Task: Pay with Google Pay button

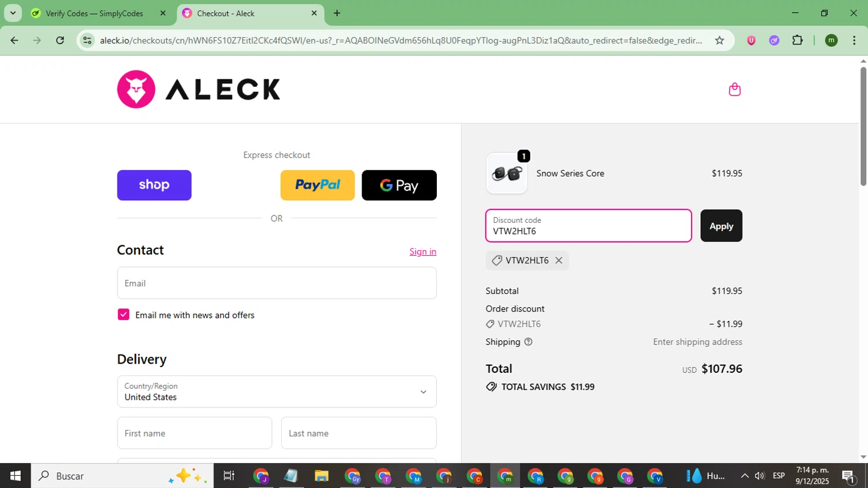Action: [x=399, y=185]
